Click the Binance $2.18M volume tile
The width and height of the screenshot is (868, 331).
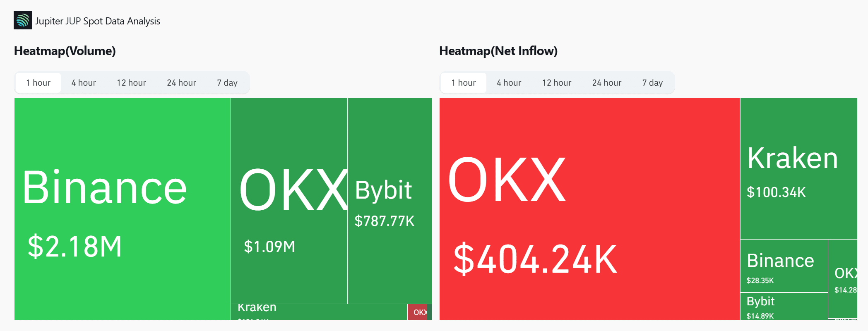tap(123, 209)
